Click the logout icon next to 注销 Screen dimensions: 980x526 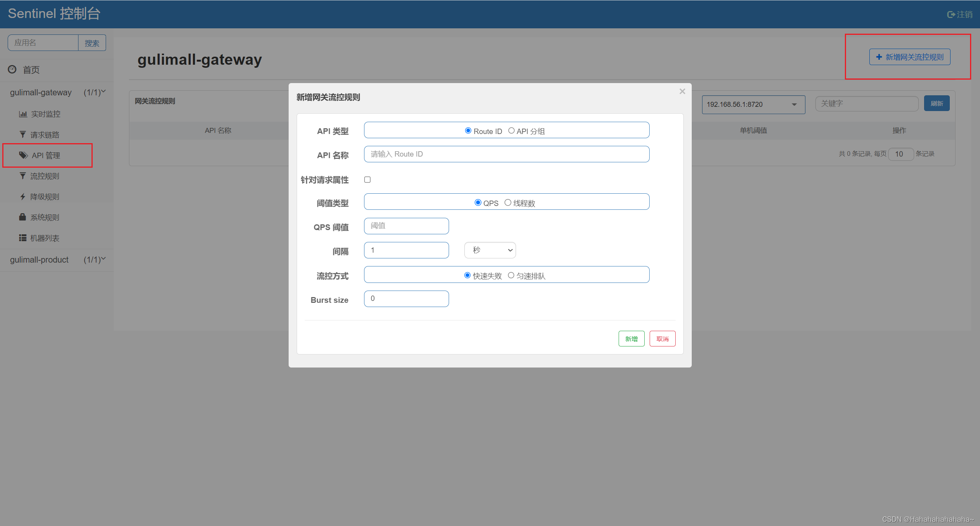(x=951, y=15)
